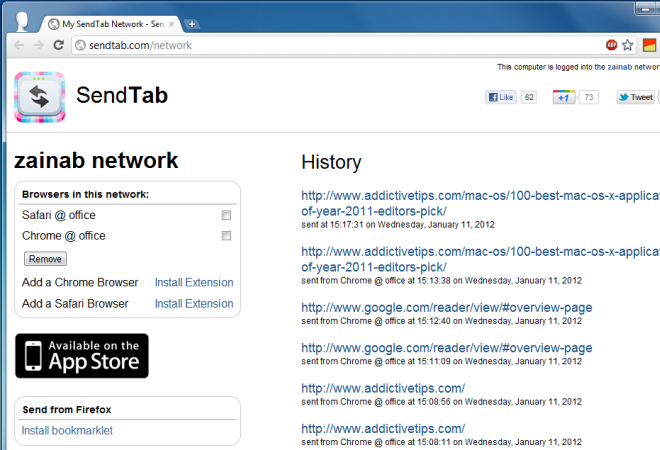Click the orange extension icon beside star
Viewport: 660px width, 450px height.
649,45
